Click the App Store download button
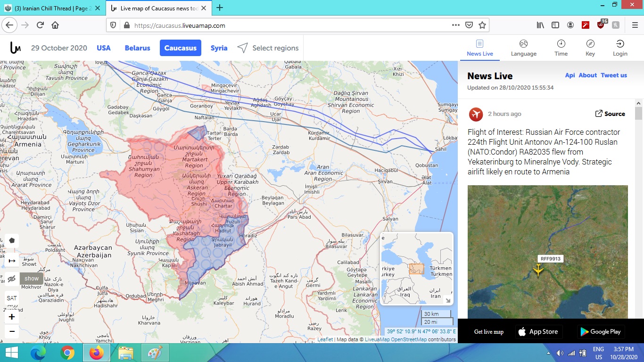 pyautogui.click(x=539, y=332)
